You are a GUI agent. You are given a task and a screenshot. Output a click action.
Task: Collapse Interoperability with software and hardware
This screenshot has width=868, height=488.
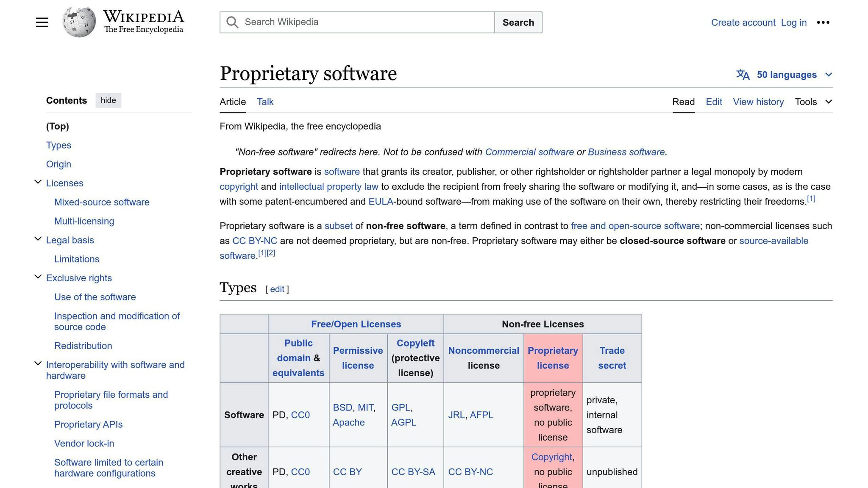click(x=37, y=363)
